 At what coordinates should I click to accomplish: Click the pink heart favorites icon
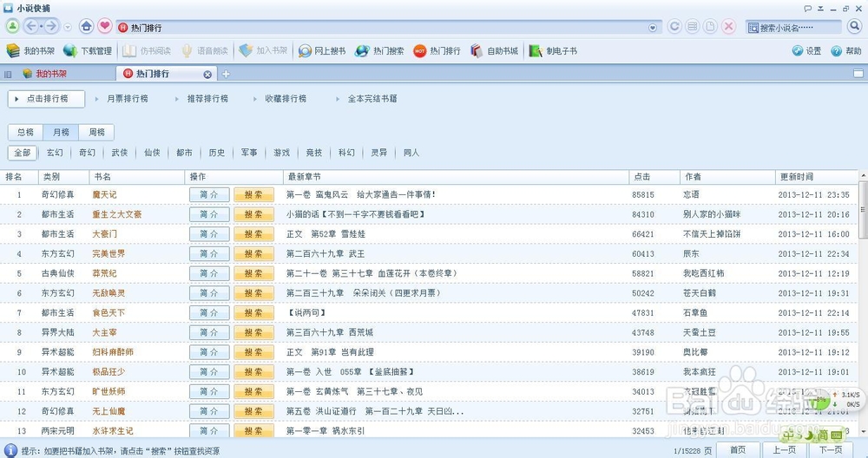point(105,26)
